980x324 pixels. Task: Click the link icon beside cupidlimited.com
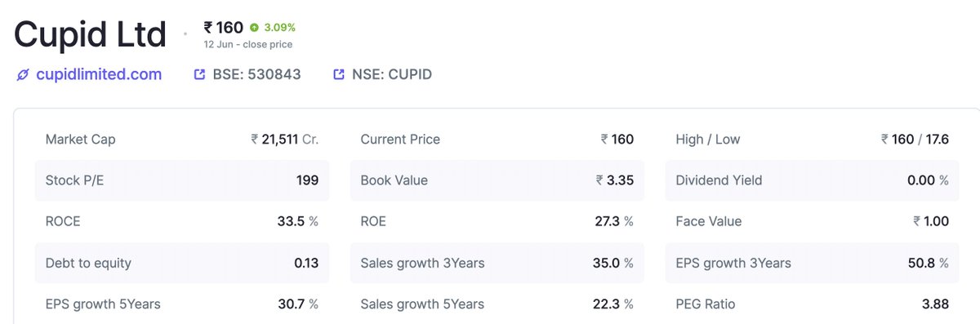click(23, 75)
